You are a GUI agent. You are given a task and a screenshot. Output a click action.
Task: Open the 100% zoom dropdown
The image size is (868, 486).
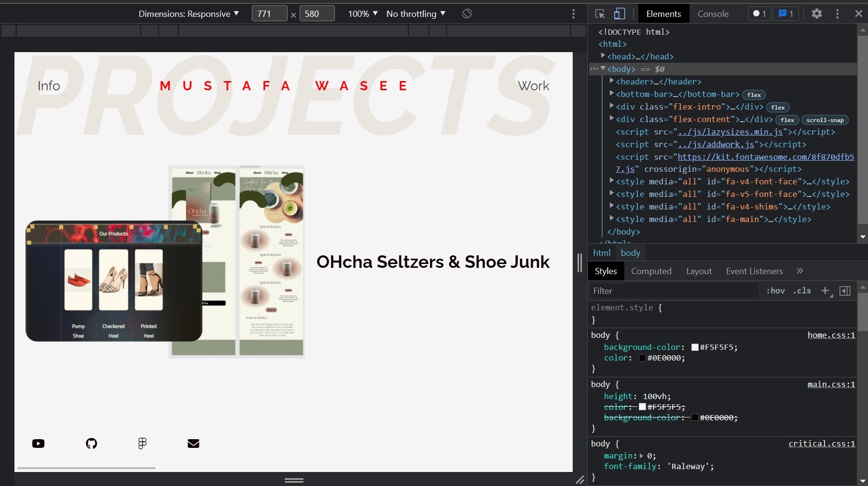[363, 14]
